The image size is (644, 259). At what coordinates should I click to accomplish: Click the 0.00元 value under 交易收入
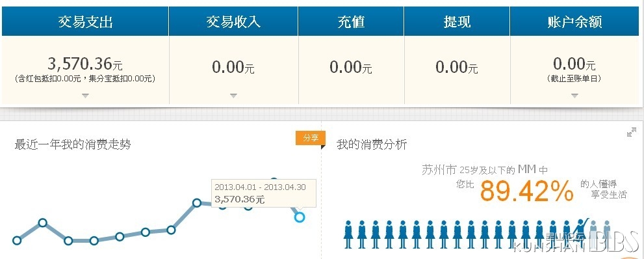233,66
